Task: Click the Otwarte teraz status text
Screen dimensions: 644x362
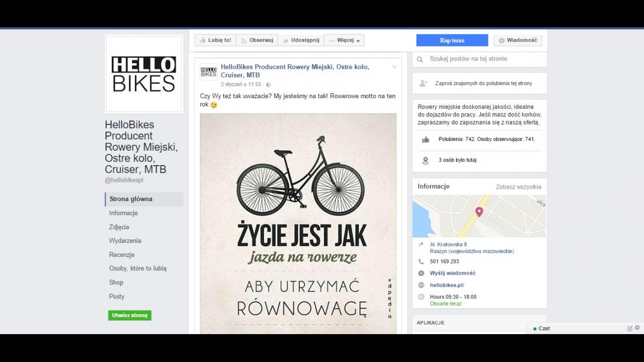Action: 445,304
